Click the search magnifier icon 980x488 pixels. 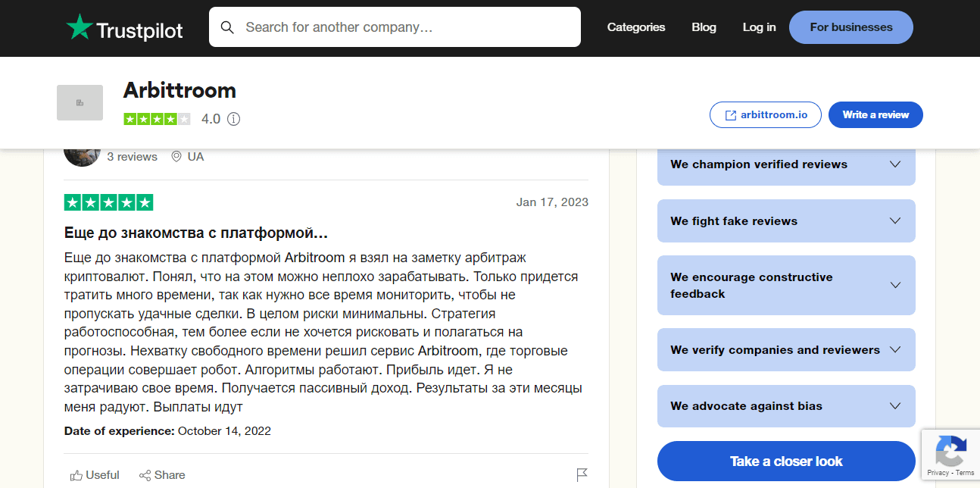pyautogui.click(x=227, y=27)
